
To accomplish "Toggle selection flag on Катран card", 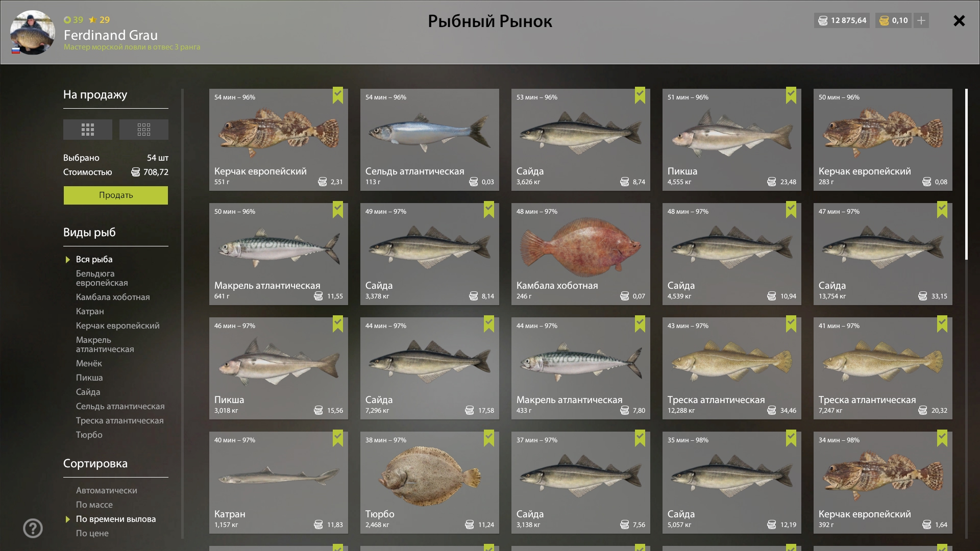I will pos(338,438).
